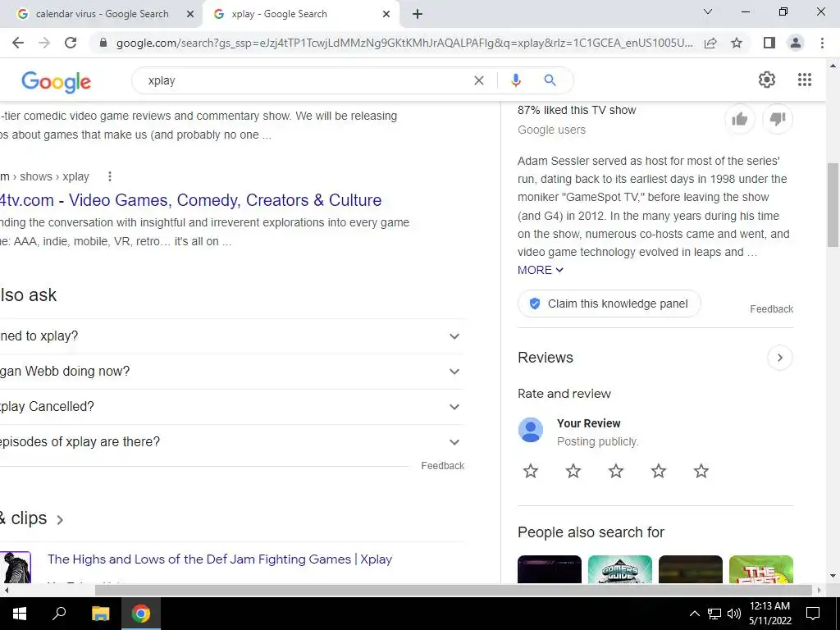Open Windows taskbar search
This screenshot has height=630, width=840.
[x=59, y=614]
